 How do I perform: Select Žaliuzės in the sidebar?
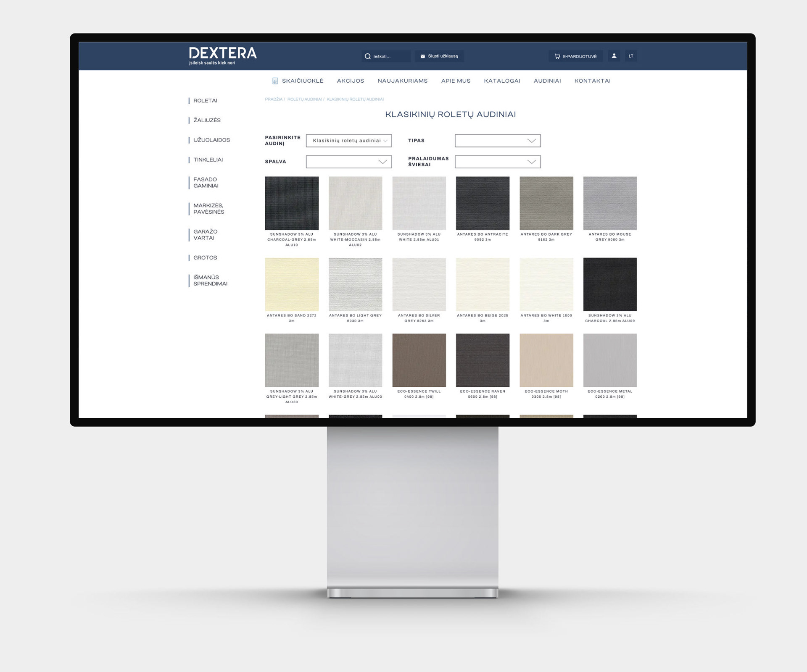(207, 121)
